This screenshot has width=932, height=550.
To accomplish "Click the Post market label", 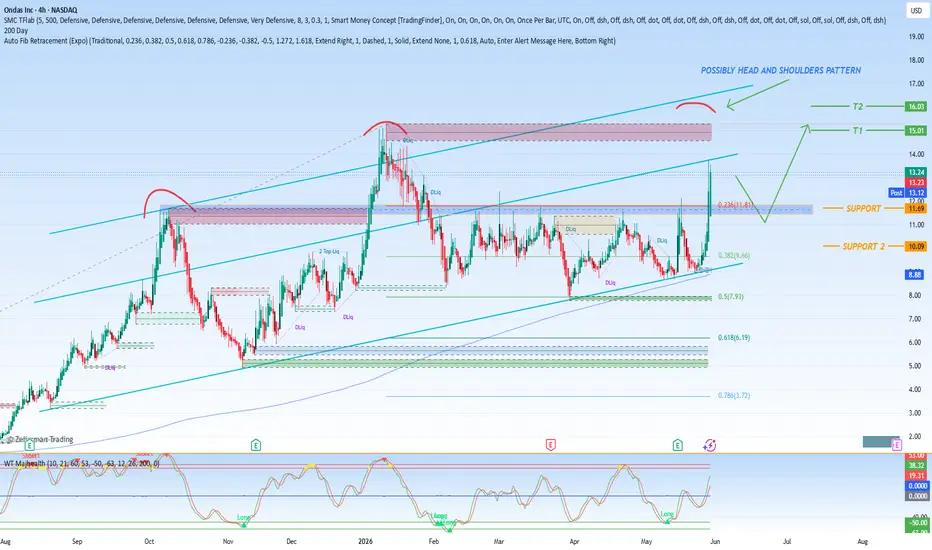I will tap(896, 193).
